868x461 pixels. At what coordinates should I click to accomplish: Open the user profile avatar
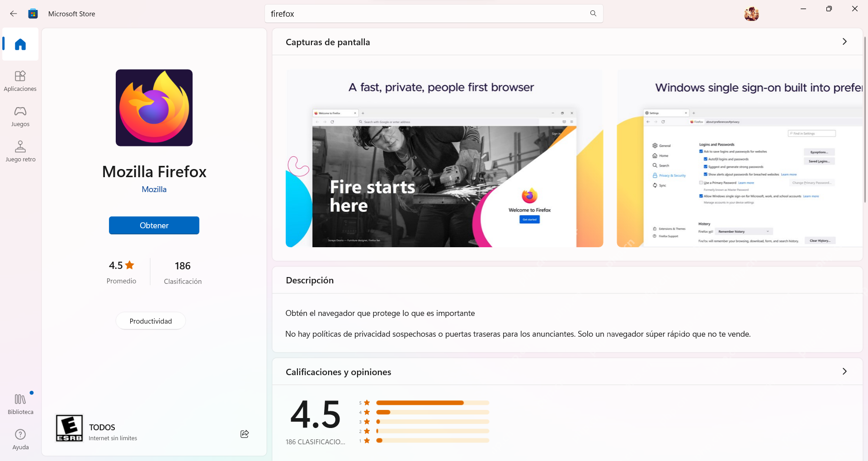click(751, 14)
